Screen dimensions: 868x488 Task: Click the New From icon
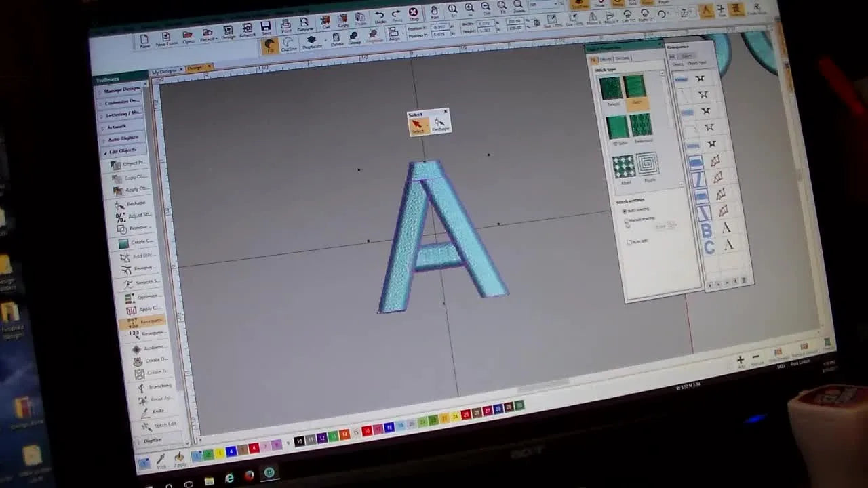click(x=166, y=38)
